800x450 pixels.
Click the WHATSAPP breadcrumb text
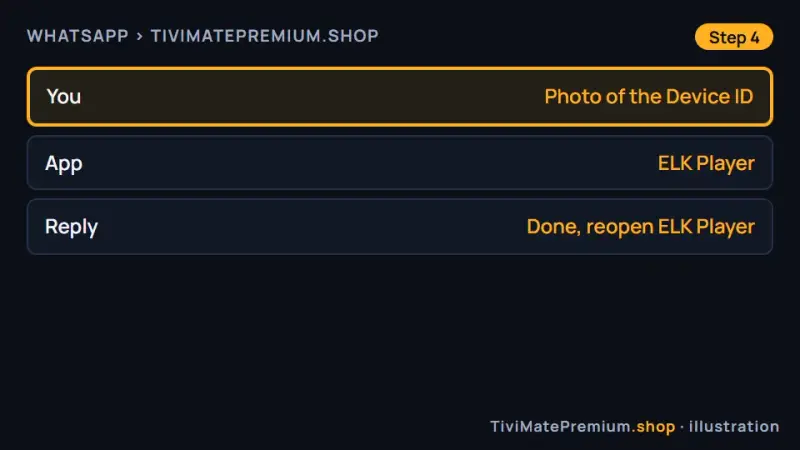(78, 36)
